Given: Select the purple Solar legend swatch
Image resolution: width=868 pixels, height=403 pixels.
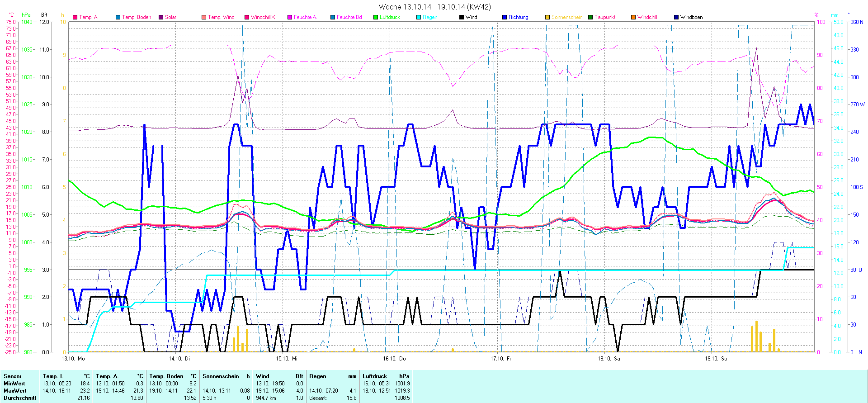Looking at the screenshot, I should (x=161, y=17).
